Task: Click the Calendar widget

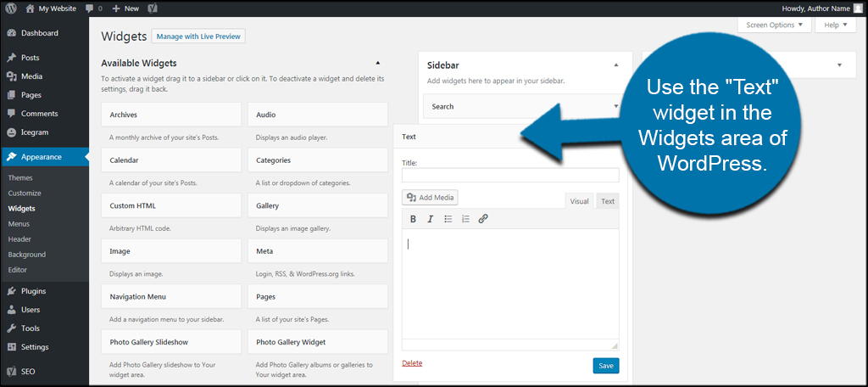Action: [x=171, y=160]
